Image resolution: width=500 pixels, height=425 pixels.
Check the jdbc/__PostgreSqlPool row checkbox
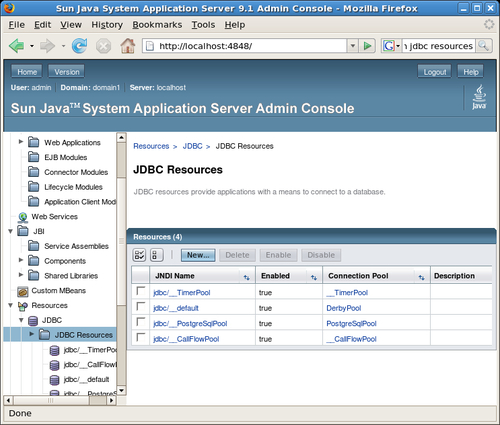tap(141, 322)
